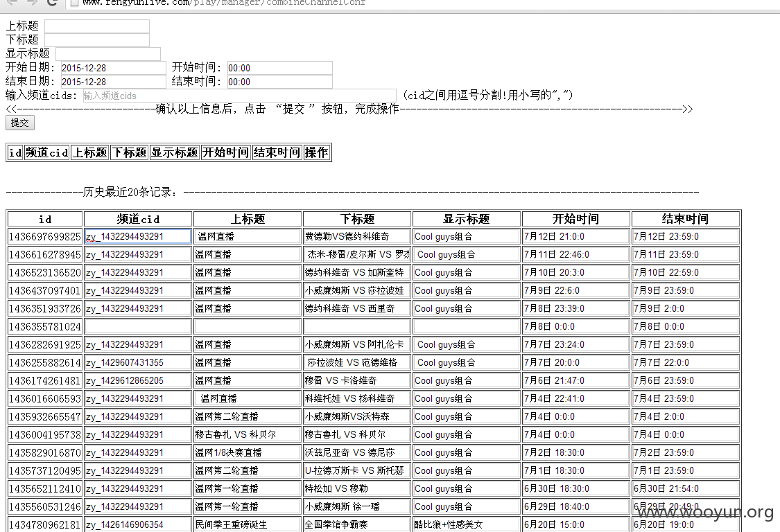Click the 德约科维奇 VS 加斯奎特 cell
Screen dimensions: 780x532
[x=356, y=272]
